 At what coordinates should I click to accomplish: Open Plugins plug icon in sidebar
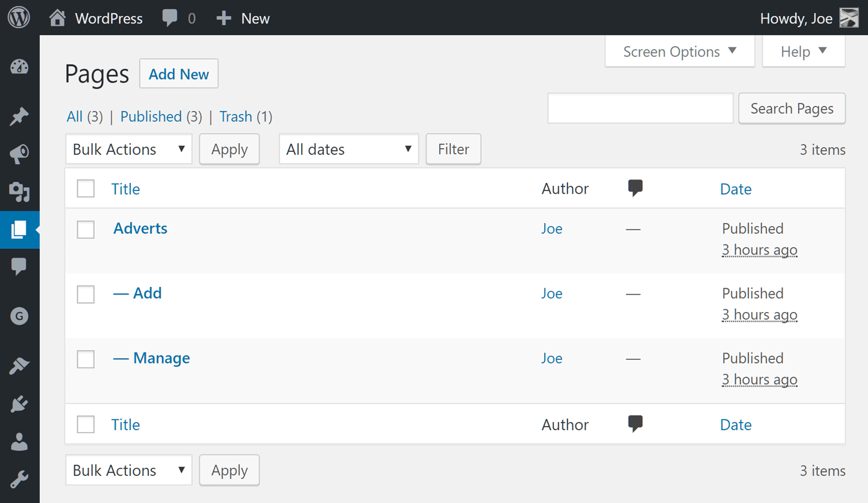(20, 404)
